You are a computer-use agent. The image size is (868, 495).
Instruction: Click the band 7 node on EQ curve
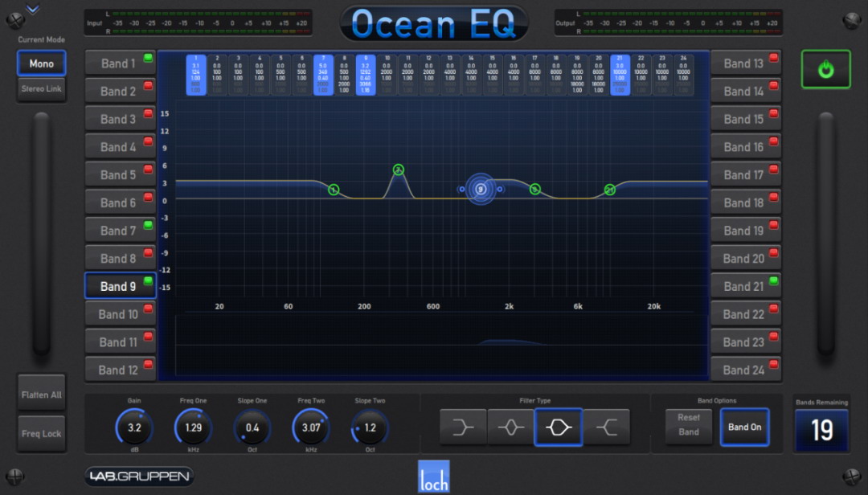coord(398,170)
